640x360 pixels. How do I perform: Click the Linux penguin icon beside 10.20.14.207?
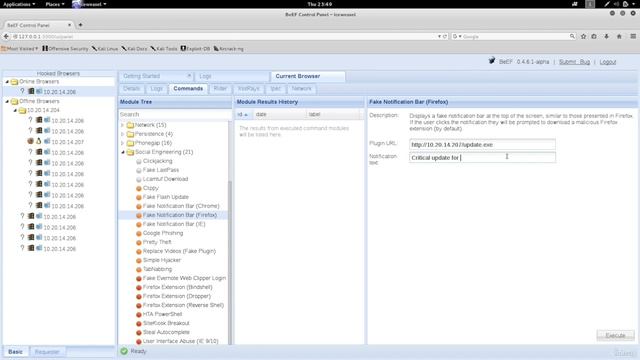(x=39, y=141)
